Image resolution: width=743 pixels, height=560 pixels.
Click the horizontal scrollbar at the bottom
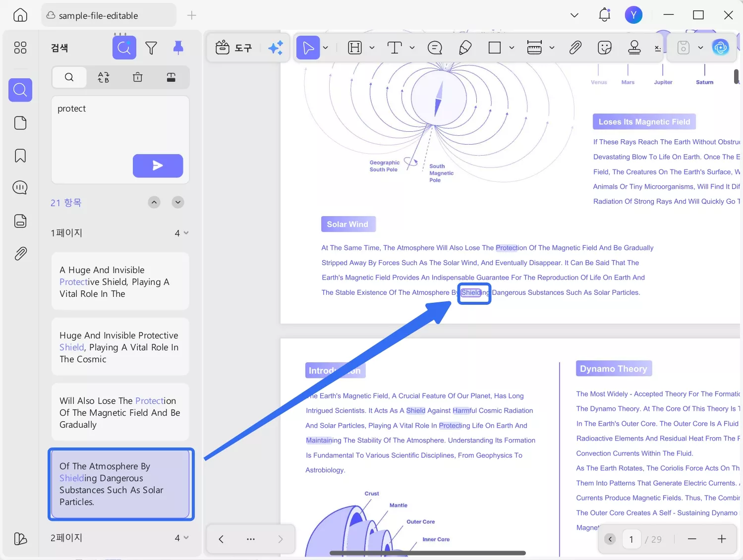pos(428,553)
